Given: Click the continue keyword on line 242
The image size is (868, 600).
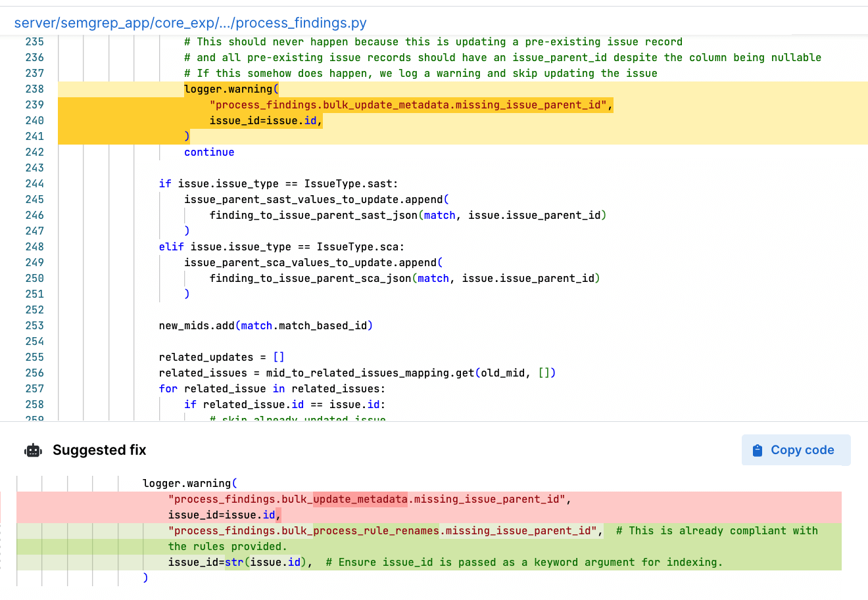Looking at the screenshot, I should point(209,152).
